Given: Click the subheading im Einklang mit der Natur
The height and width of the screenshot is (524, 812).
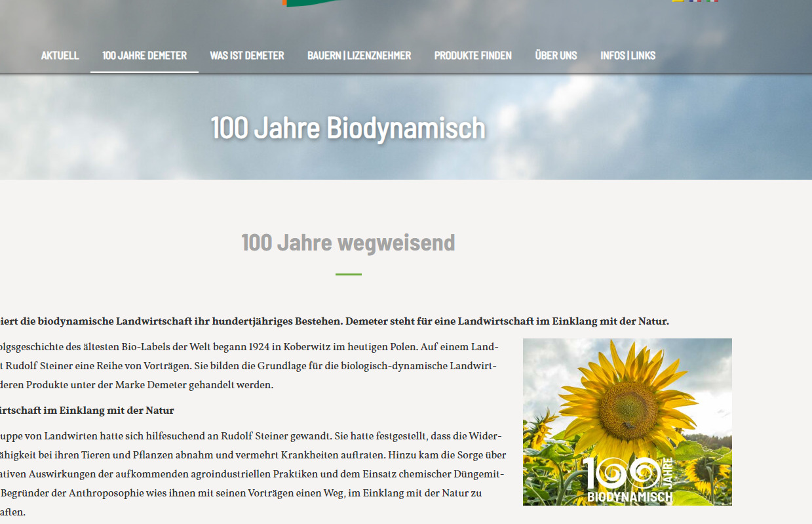Looking at the screenshot, I should point(87,411).
